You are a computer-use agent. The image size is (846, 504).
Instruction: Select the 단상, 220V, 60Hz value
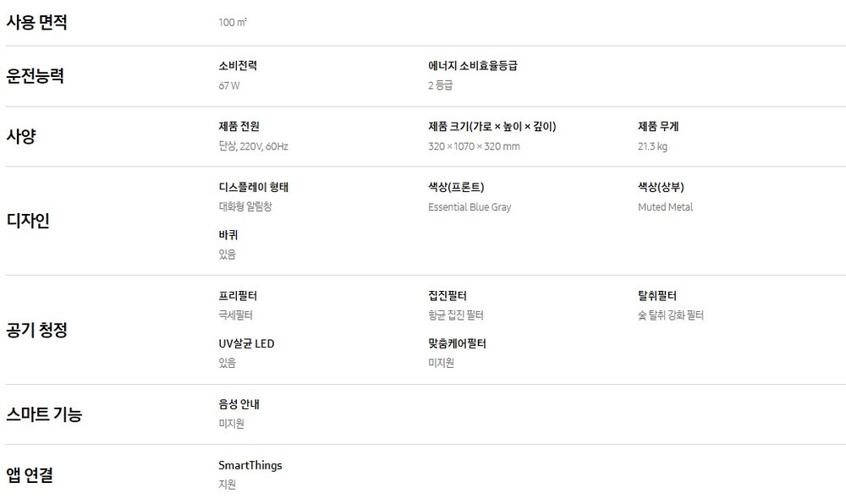click(x=254, y=146)
